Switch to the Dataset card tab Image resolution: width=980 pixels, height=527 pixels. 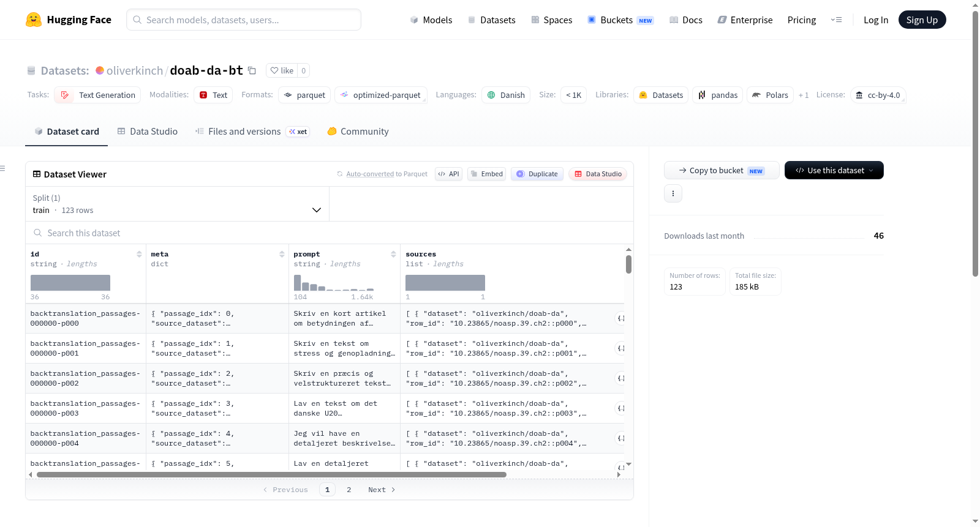[66, 131]
